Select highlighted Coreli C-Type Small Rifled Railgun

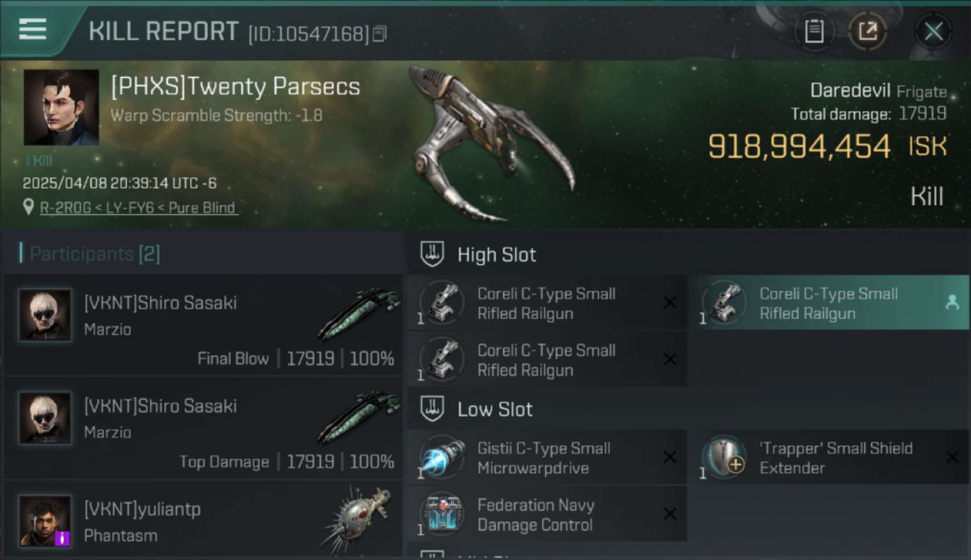[x=828, y=303]
